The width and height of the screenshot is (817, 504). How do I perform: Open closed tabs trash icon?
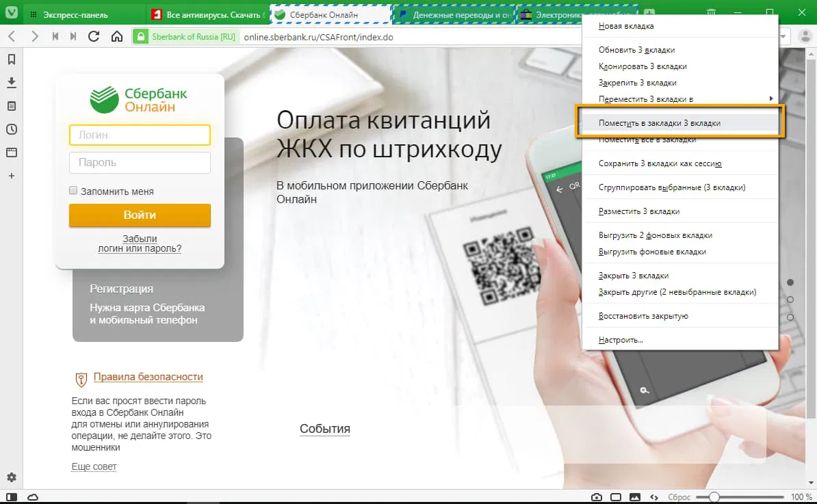click(x=711, y=12)
